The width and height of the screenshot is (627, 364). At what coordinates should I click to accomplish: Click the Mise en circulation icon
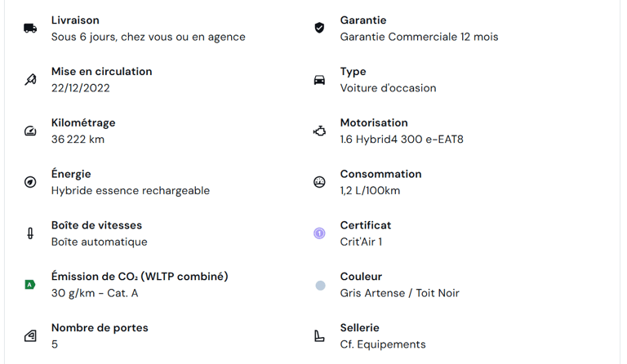[x=30, y=80]
